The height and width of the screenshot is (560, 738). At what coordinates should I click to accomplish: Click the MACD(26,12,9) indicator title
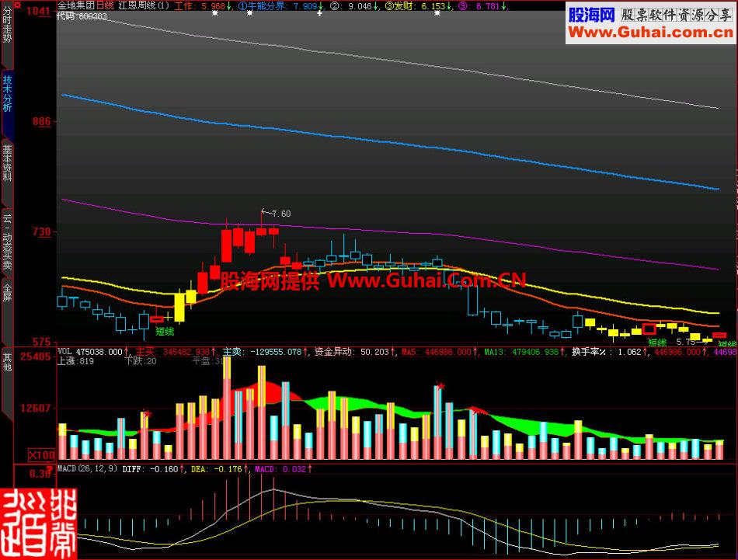(87, 468)
